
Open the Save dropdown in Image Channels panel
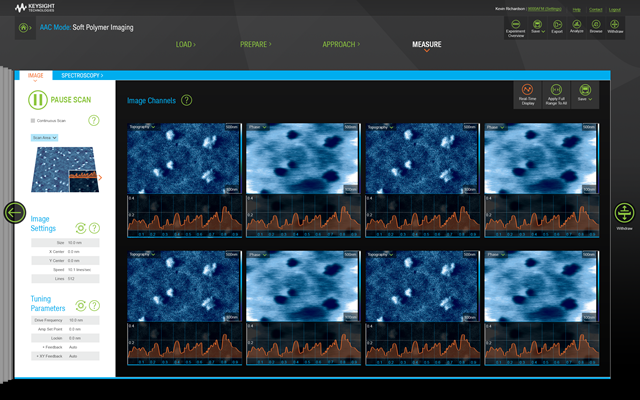584,94
